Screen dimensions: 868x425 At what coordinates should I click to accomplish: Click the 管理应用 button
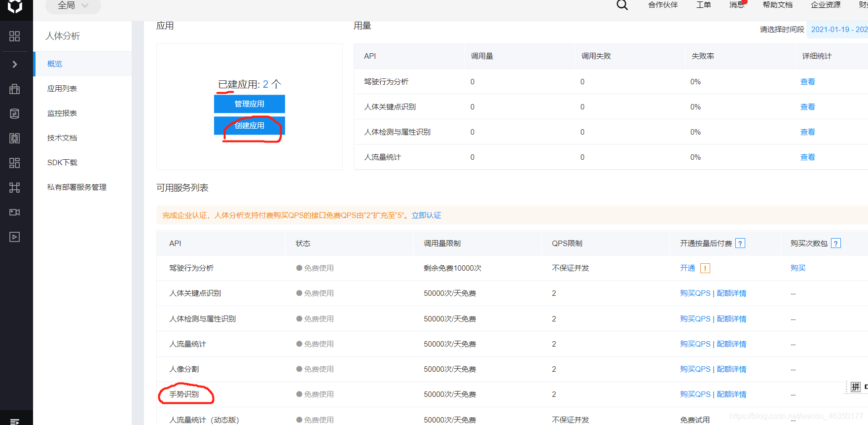point(250,104)
